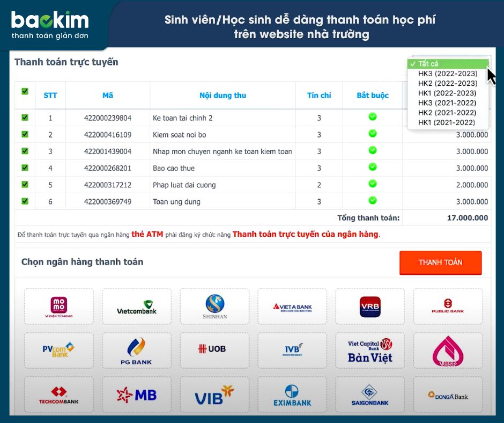Select VietABank payment tile
Image resolution: width=504 pixels, height=423 pixels.
tap(292, 306)
